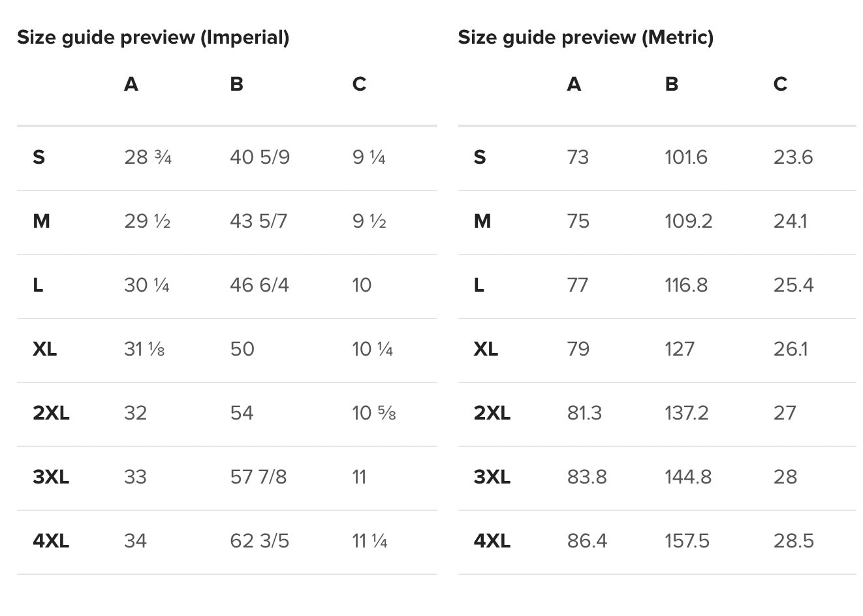
Task: Click the 28 ¾ measurement cell
Action: (x=148, y=157)
